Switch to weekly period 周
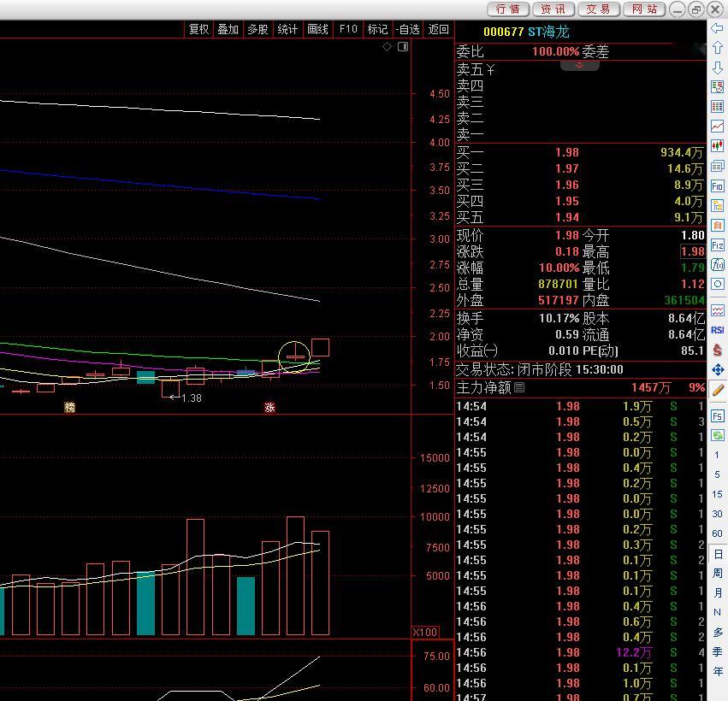728x701 pixels. [718, 574]
